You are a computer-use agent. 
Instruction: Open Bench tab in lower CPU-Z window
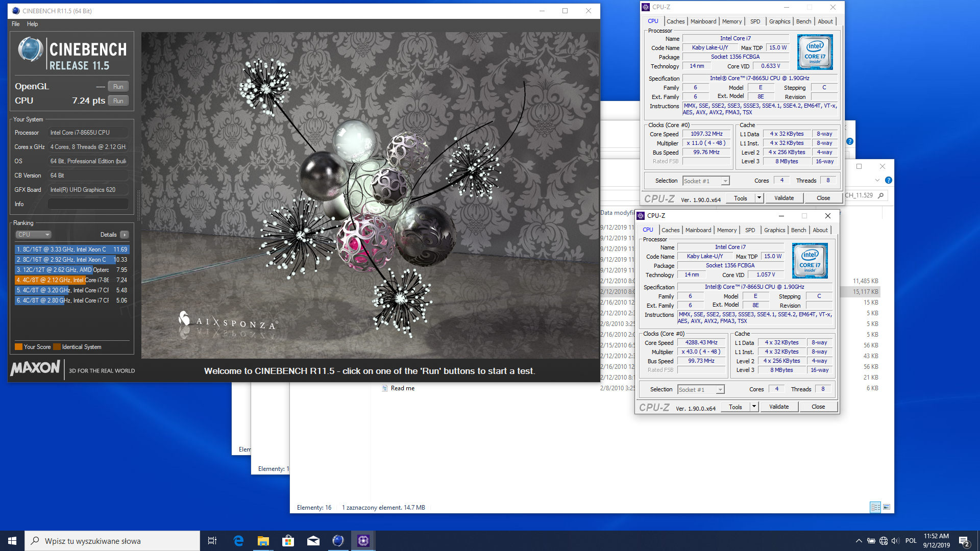coord(798,230)
